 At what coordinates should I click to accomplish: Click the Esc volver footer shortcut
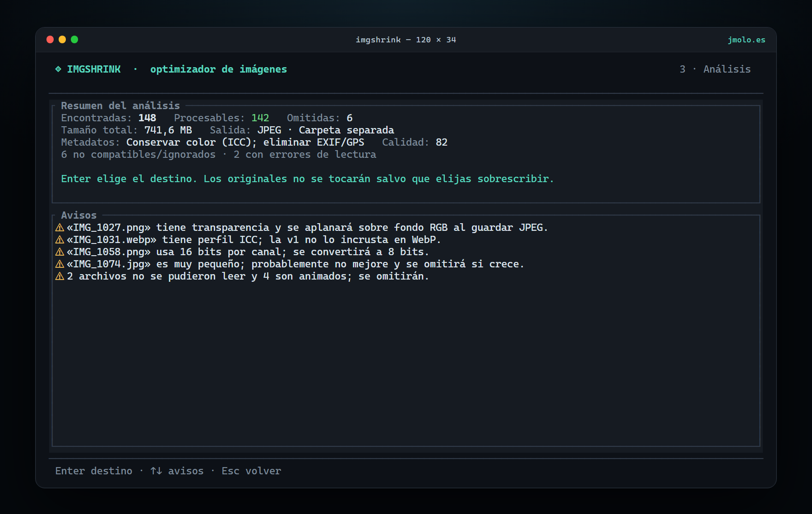click(251, 471)
